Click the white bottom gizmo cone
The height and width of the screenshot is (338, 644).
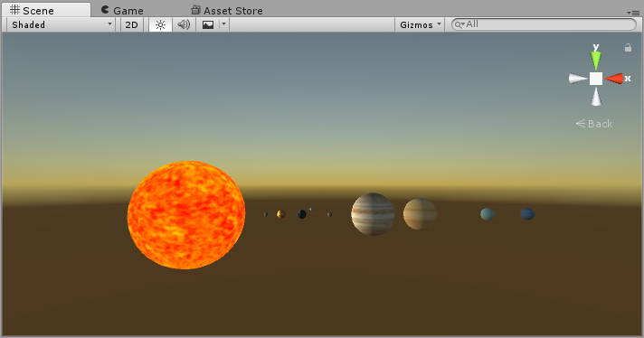click(596, 97)
